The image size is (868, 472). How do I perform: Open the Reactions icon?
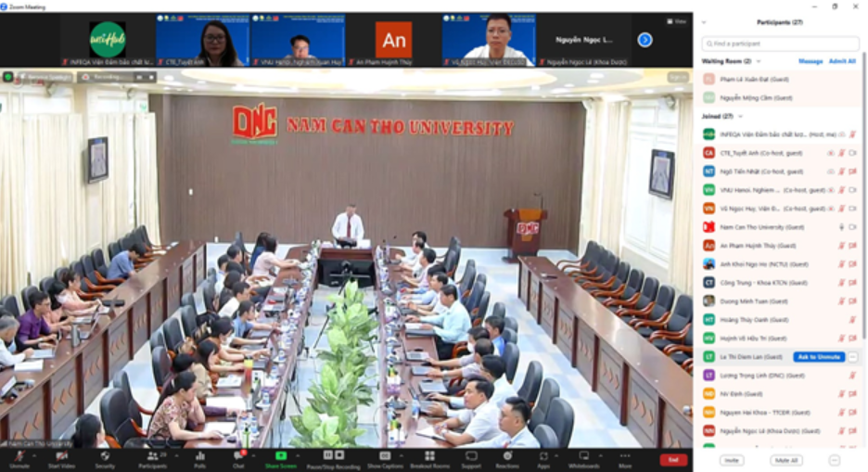(507, 459)
